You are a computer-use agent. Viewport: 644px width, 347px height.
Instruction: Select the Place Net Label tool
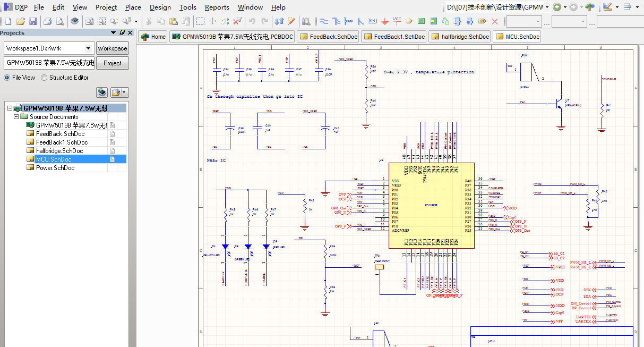pos(372,21)
